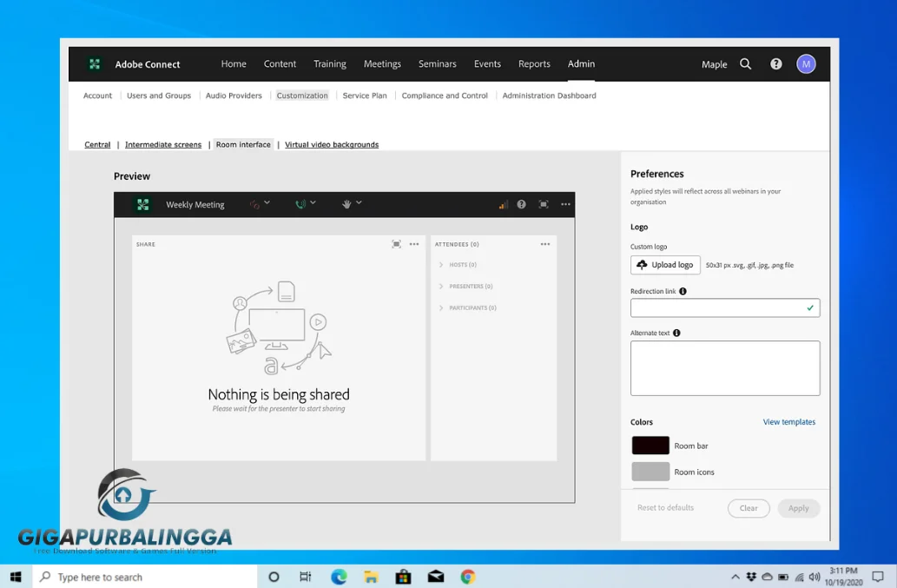Select the Room interface section

point(243,145)
